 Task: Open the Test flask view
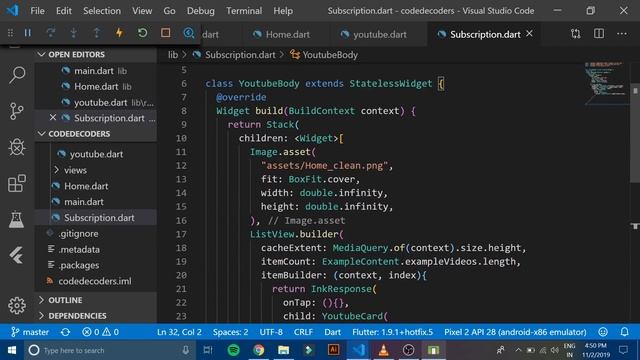pos(17,220)
